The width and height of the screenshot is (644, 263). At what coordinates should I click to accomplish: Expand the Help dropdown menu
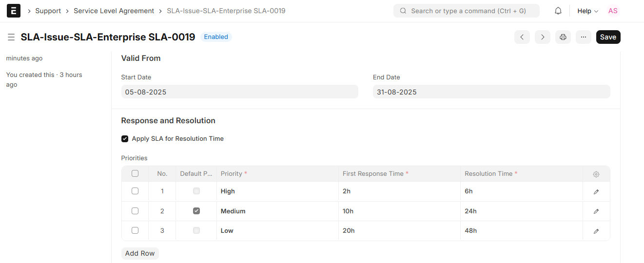click(587, 11)
